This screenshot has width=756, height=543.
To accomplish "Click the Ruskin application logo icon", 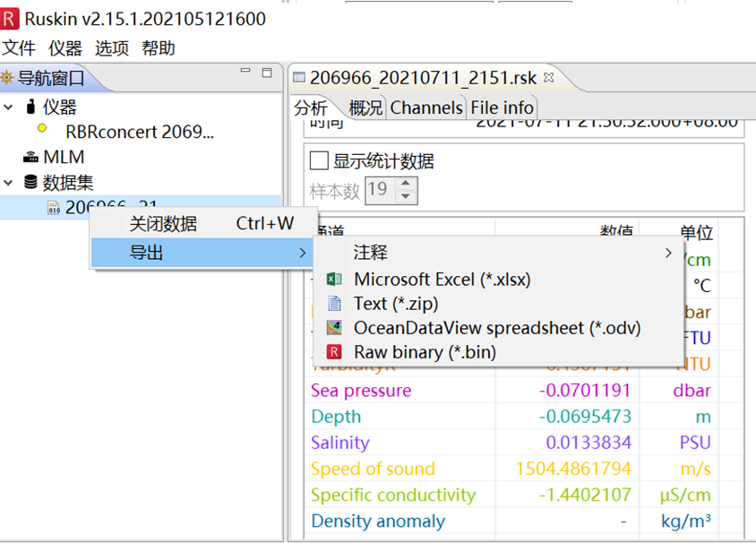I will tap(10, 19).
